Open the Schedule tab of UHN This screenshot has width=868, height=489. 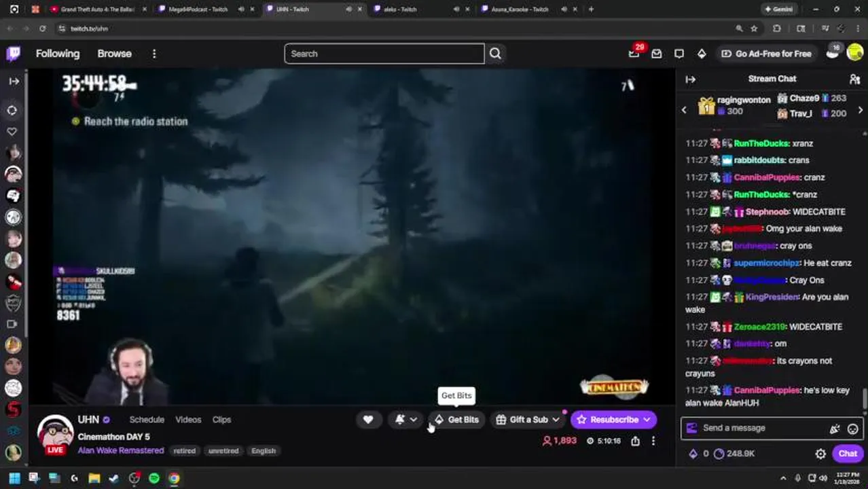coord(147,420)
